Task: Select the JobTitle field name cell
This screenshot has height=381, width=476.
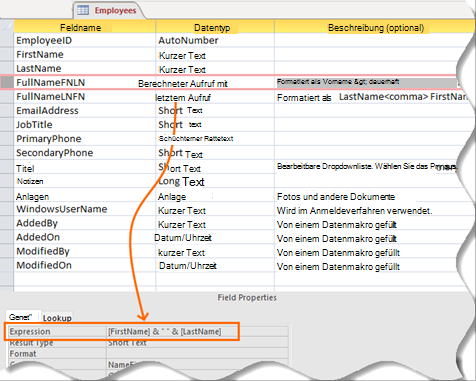Action: click(84, 124)
